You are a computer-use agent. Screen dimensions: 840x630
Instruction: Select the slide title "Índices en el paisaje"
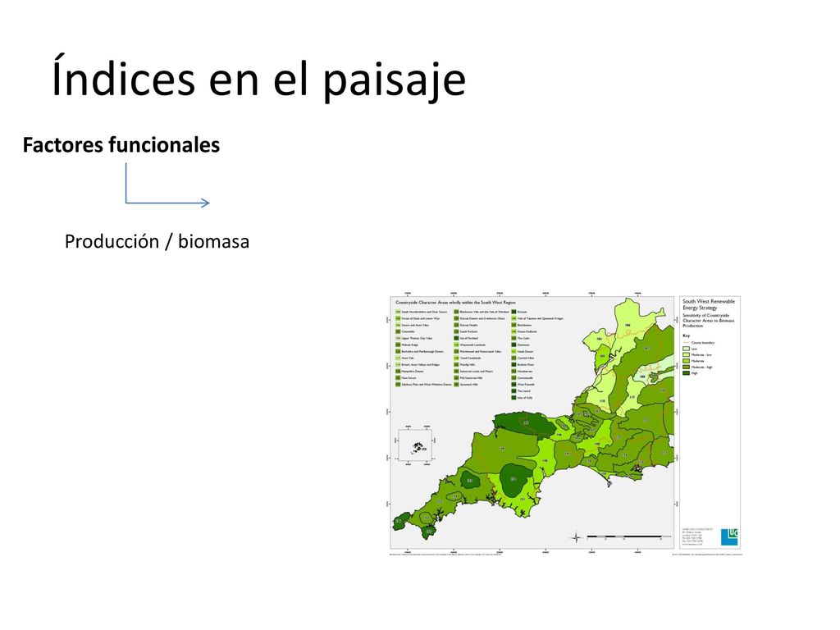point(258,79)
